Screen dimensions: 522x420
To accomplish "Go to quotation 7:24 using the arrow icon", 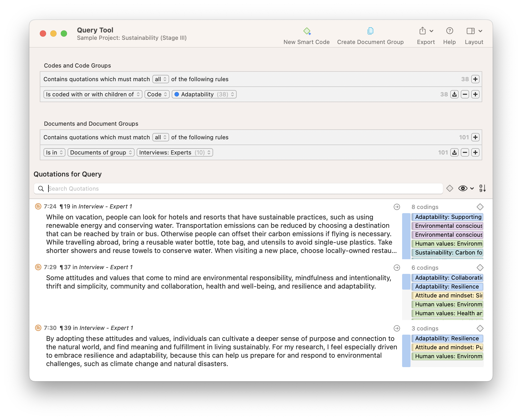I will (x=397, y=207).
